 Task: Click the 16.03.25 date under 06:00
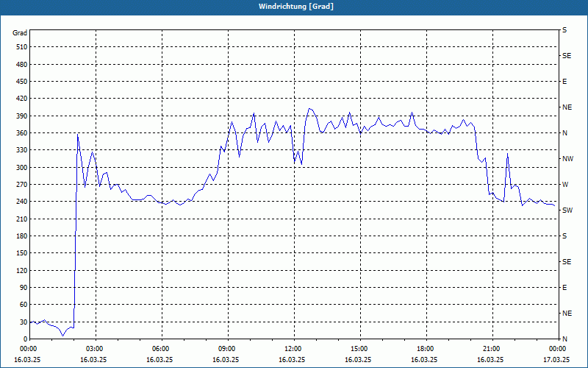click(x=159, y=359)
